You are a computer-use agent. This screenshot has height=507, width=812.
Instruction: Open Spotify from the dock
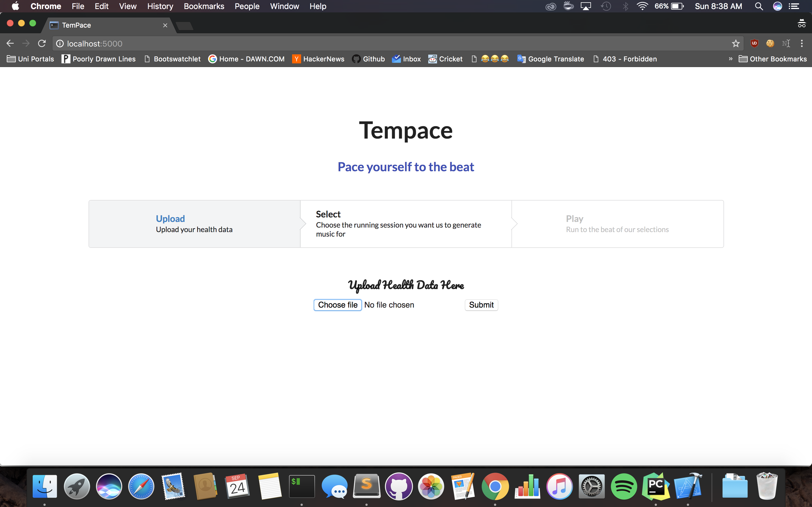[x=624, y=486]
